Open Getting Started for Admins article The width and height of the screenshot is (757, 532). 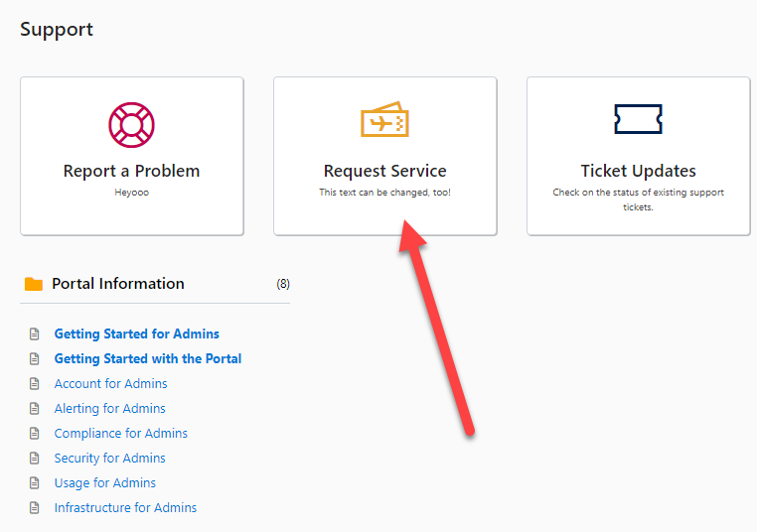(x=137, y=333)
